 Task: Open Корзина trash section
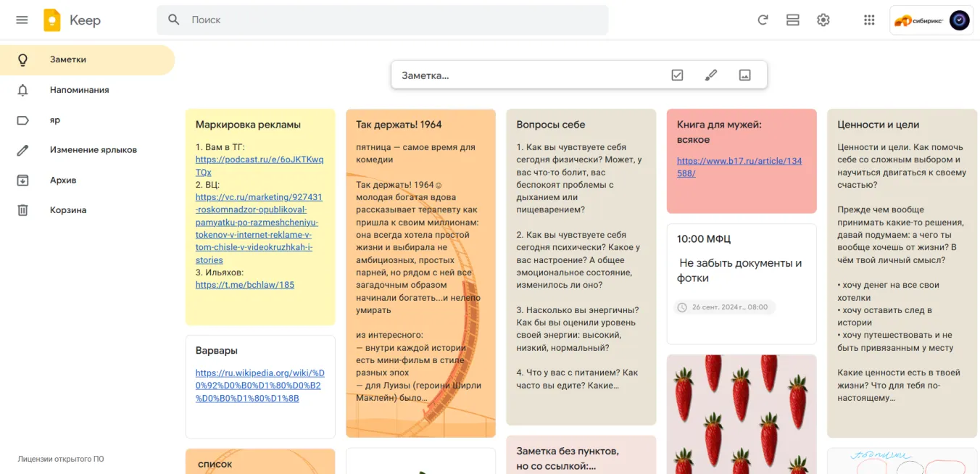(x=68, y=210)
